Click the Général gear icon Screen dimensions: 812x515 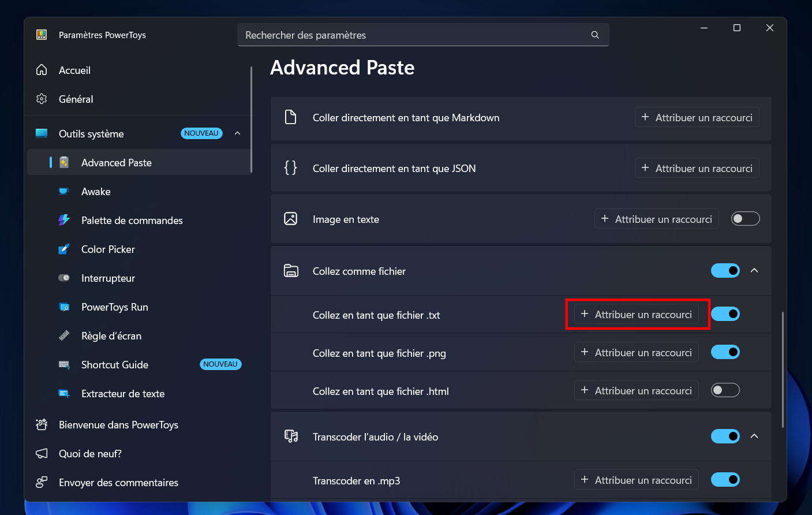point(42,99)
